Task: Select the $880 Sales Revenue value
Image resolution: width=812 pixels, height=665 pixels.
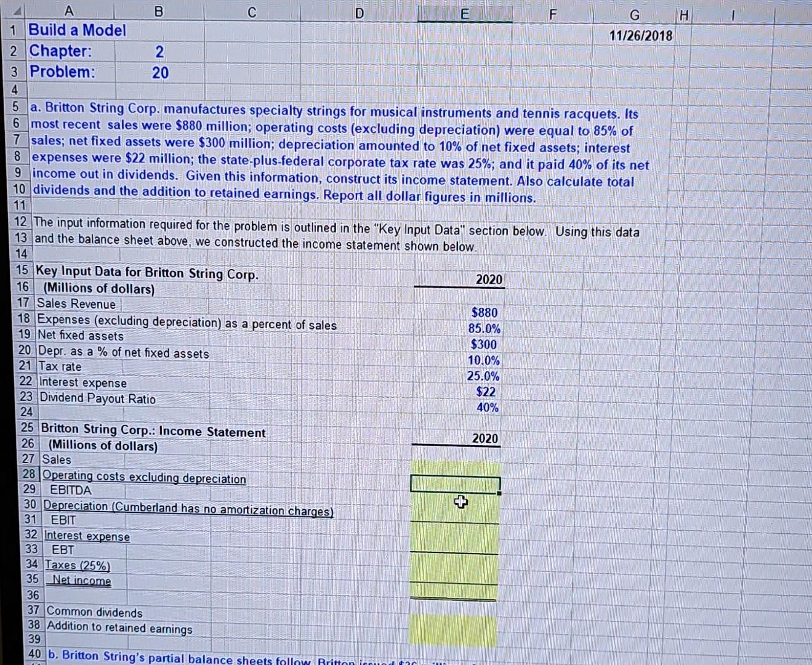Action: click(x=484, y=312)
